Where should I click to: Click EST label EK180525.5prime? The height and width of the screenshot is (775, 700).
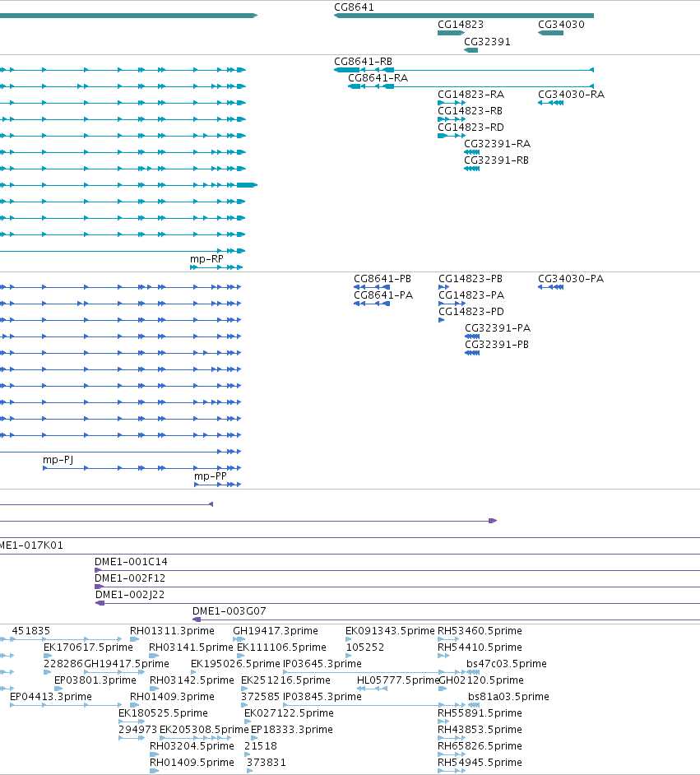click(163, 713)
